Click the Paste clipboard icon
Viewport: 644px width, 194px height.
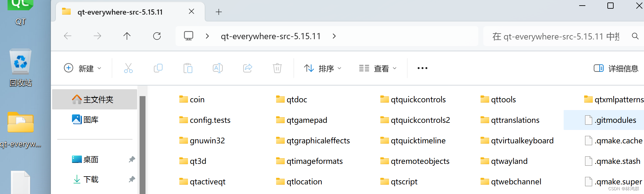[x=188, y=68]
